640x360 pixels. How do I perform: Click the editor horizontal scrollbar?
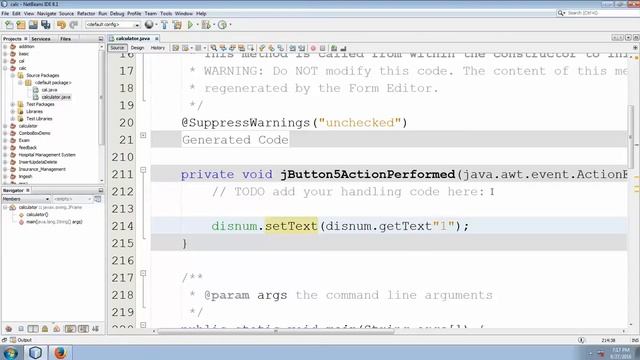coord(276,331)
